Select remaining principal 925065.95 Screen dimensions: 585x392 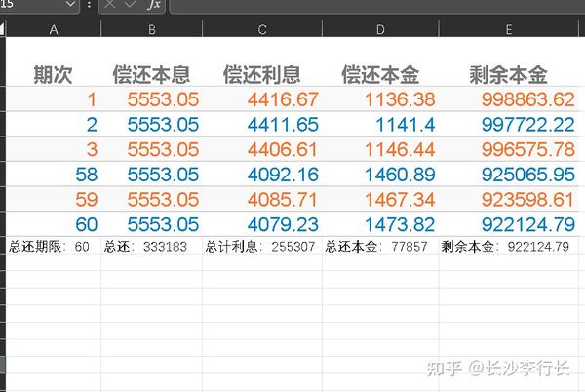tap(509, 175)
